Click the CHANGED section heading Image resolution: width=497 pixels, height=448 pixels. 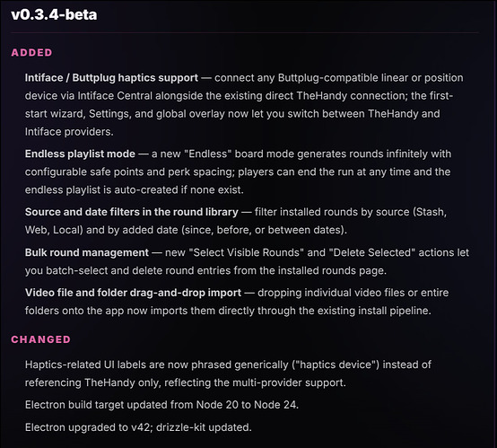pyautogui.click(x=41, y=339)
